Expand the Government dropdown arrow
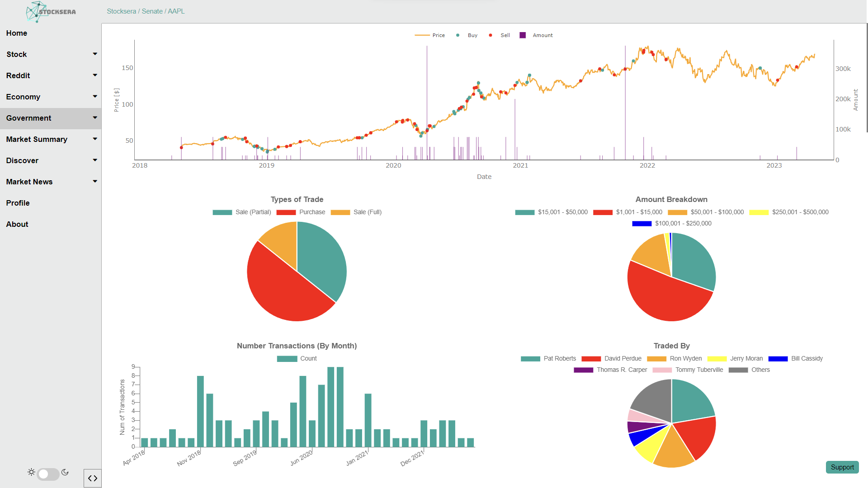This screenshot has width=868, height=488. [95, 118]
